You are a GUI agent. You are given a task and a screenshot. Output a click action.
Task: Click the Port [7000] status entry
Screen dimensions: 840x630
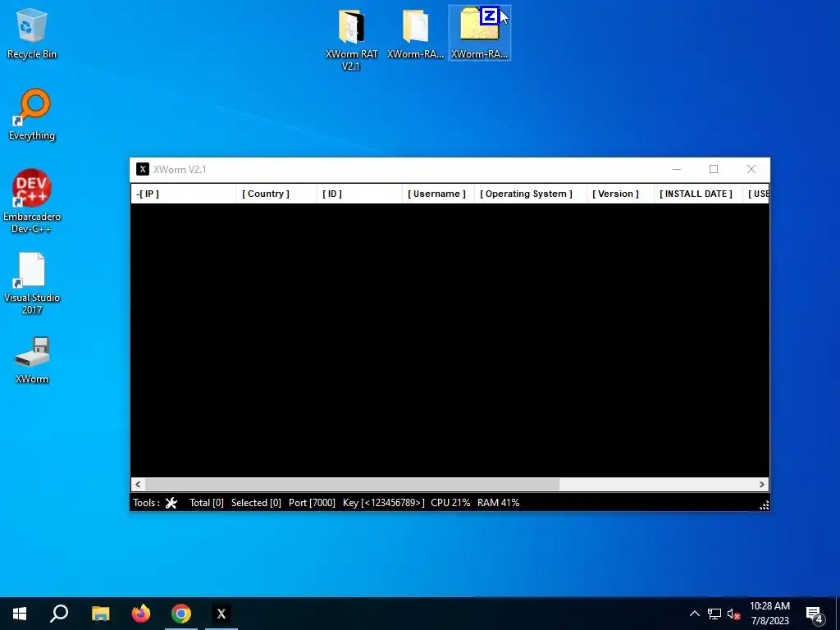(x=312, y=503)
